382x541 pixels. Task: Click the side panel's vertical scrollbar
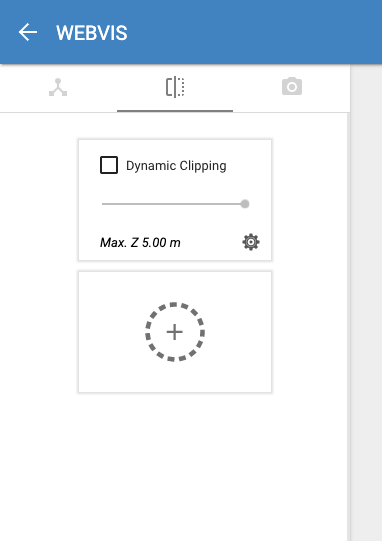tap(349, 326)
